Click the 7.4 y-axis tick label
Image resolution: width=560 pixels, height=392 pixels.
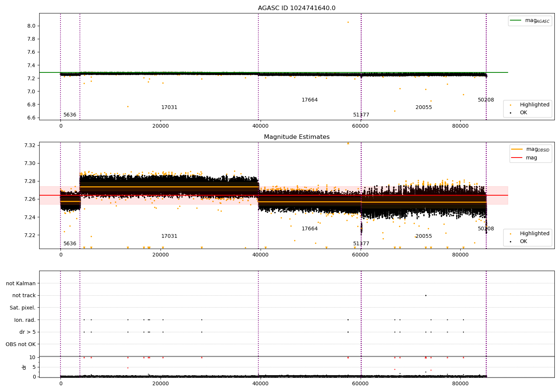[31, 65]
